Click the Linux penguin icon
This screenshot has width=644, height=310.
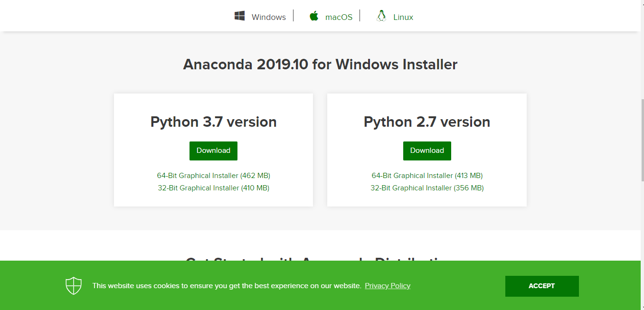point(380,16)
